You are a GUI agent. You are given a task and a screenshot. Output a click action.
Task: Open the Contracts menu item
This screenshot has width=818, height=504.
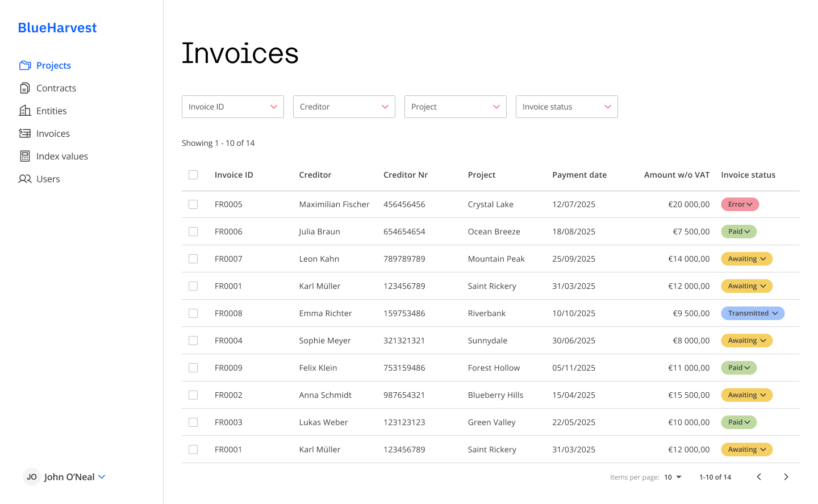pyautogui.click(x=56, y=88)
